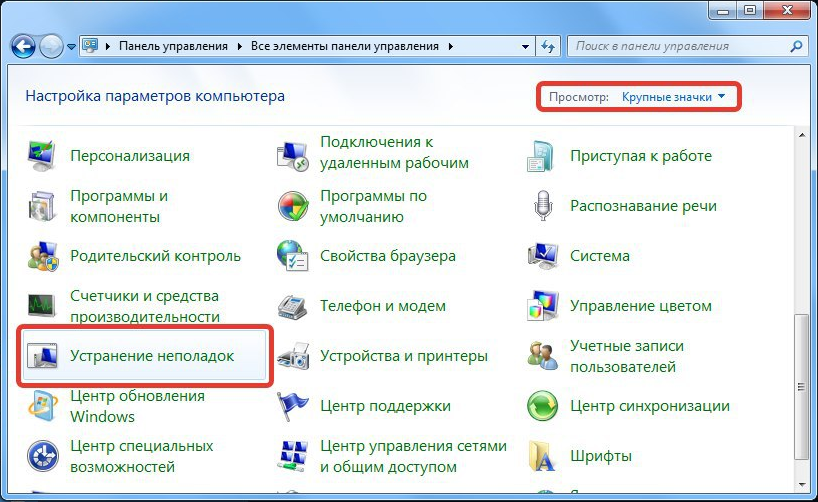Click the Управление цветом icon
This screenshot has width=818, height=502.
[x=543, y=306]
